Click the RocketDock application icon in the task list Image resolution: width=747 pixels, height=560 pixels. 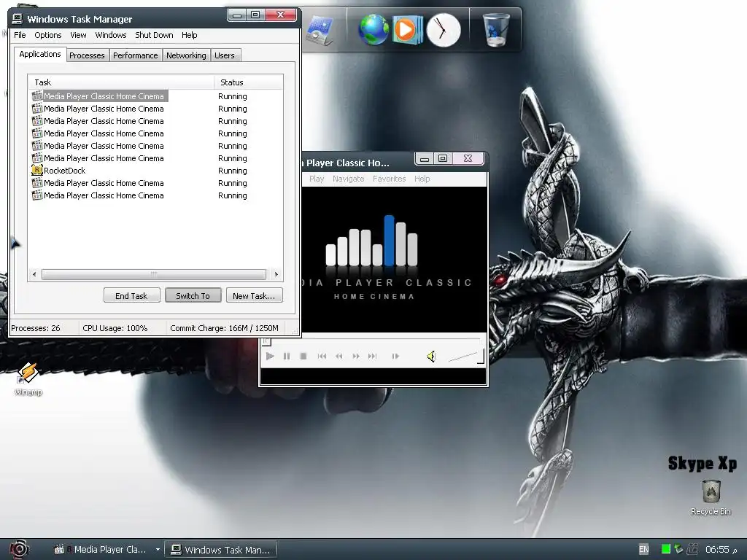coord(36,170)
